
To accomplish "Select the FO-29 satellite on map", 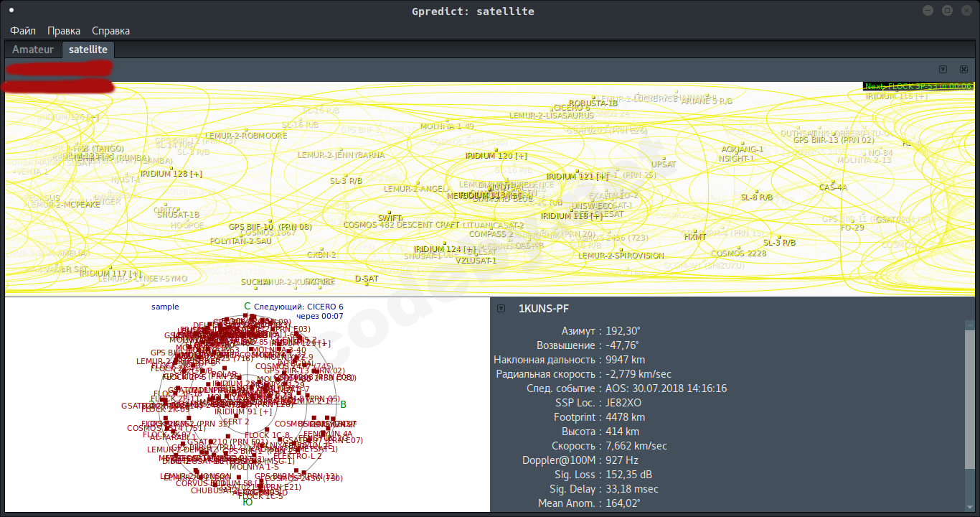I will pyautogui.click(x=852, y=228).
